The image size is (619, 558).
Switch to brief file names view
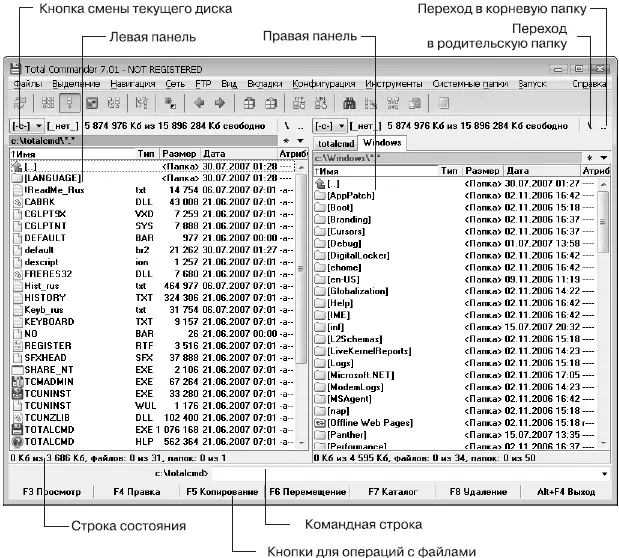click(48, 103)
